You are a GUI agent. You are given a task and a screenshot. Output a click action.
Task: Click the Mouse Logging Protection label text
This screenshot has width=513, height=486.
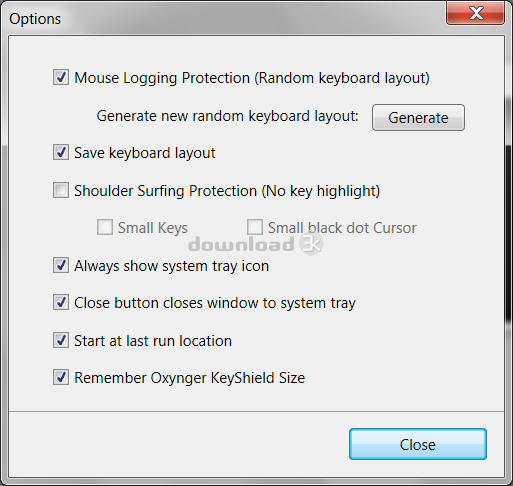point(252,78)
